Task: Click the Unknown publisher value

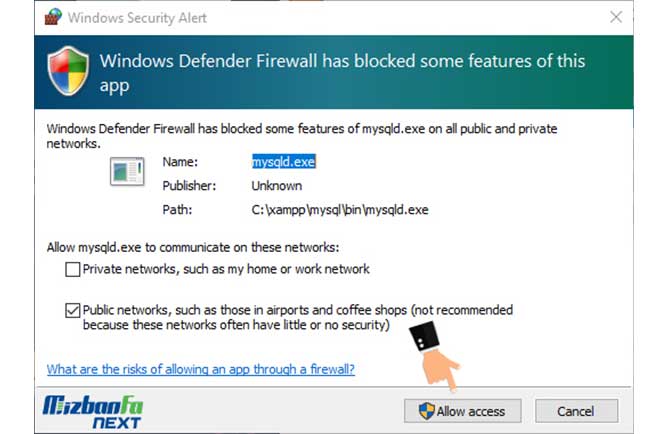Action: (277, 186)
